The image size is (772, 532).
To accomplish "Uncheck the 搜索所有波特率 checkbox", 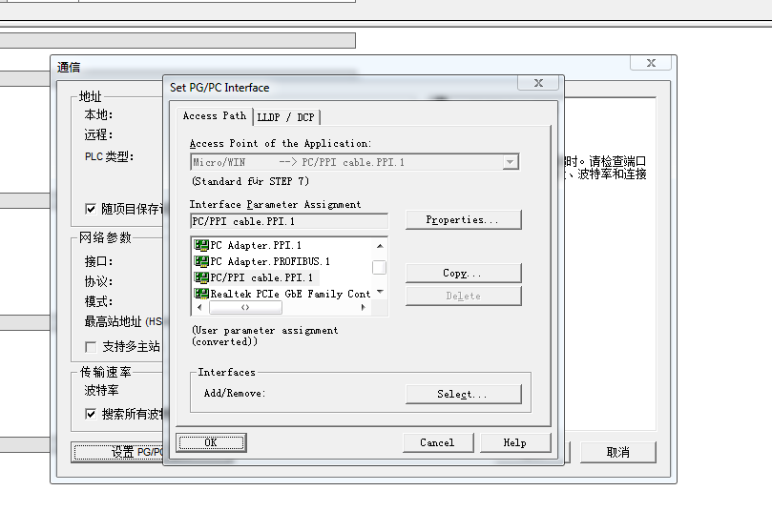I will pos(92,414).
